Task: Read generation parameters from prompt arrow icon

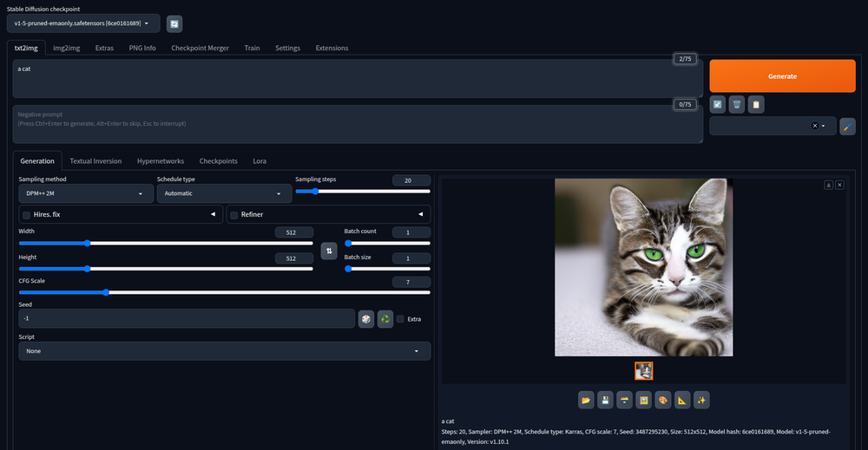Action: [718, 105]
